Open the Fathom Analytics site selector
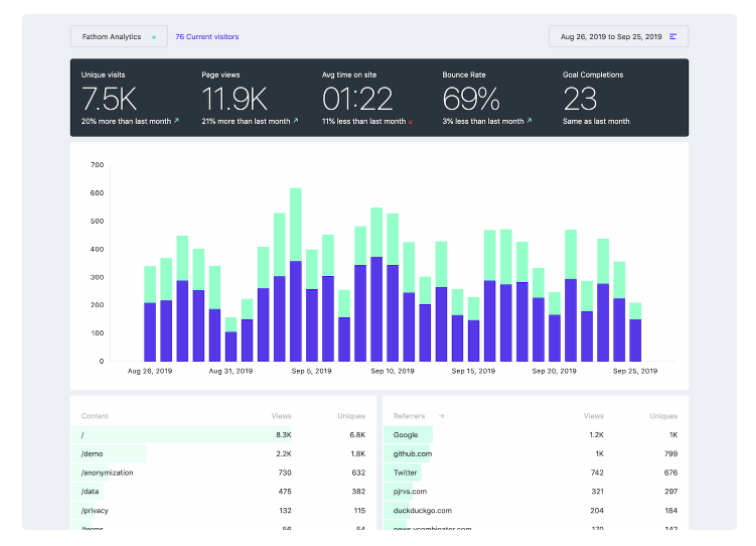Image resolution: width=756 pixels, height=546 pixels. [x=119, y=37]
